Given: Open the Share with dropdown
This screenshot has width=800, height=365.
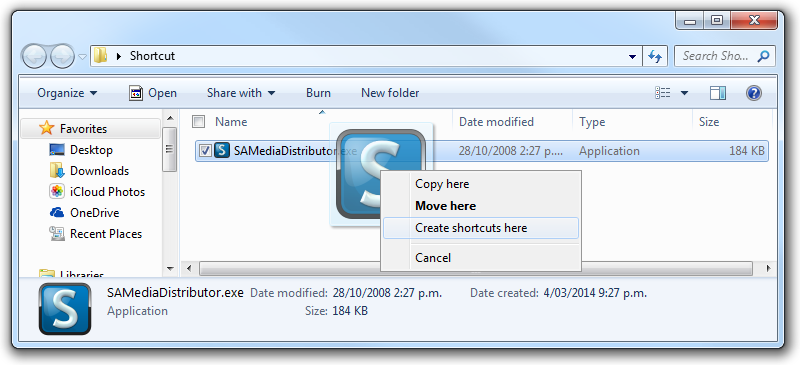Looking at the screenshot, I should click(x=241, y=93).
